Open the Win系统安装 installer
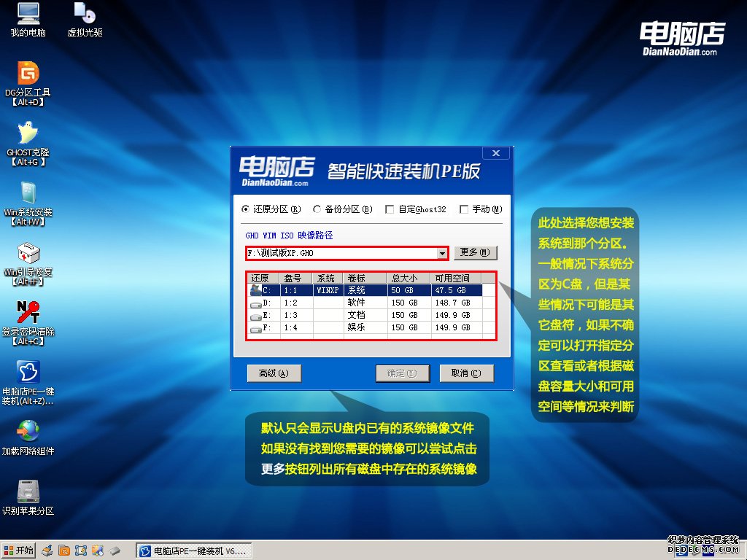The image size is (747, 560). [27, 193]
